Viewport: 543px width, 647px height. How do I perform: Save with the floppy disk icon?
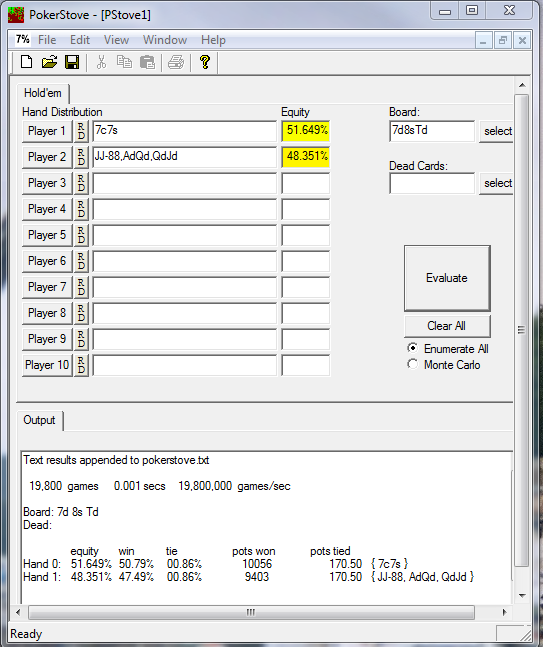(72, 62)
